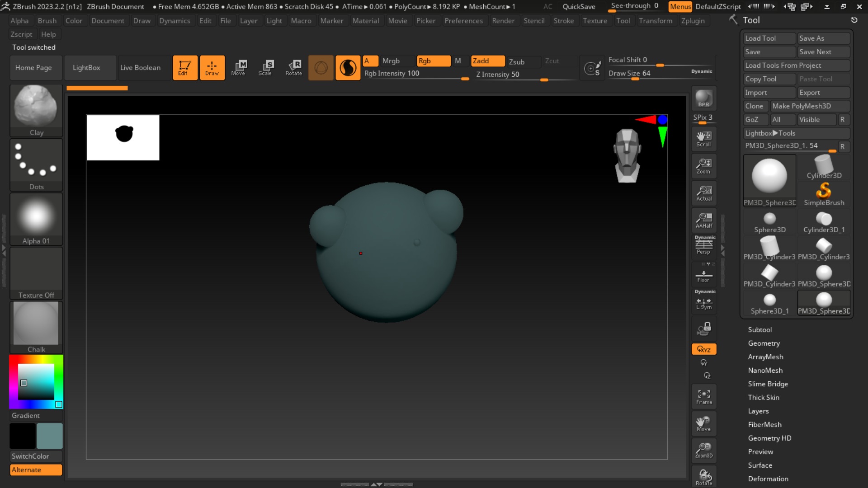Click the AAHalf zoom icon
Image resolution: width=868 pixels, height=488 pixels.
pos(703,221)
